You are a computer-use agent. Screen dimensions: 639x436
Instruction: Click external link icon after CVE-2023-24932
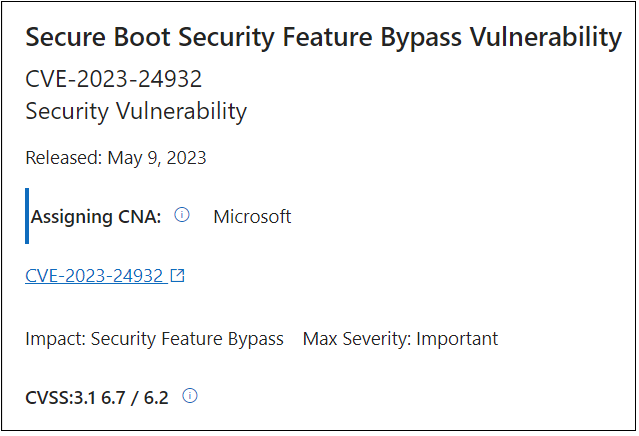point(178,276)
